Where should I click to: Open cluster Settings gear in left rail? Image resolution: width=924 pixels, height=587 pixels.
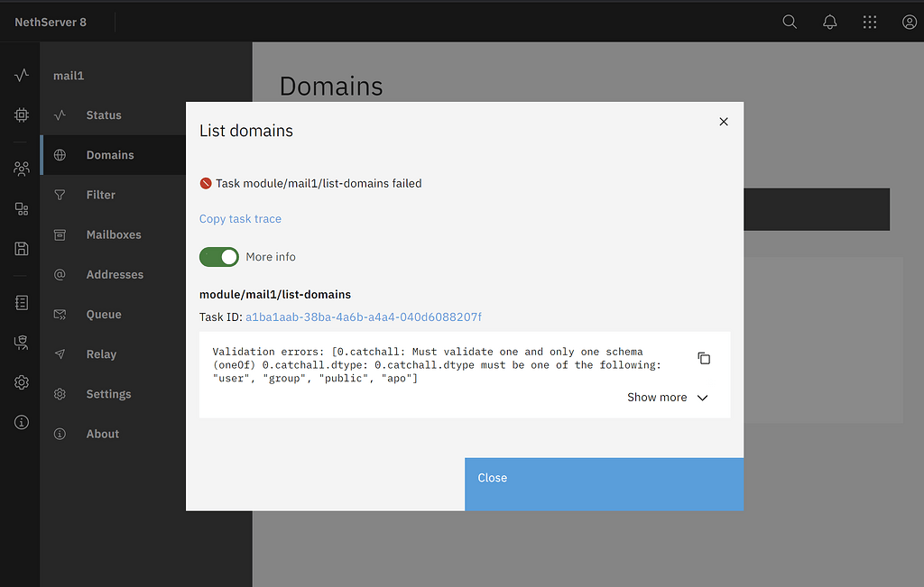(22, 382)
